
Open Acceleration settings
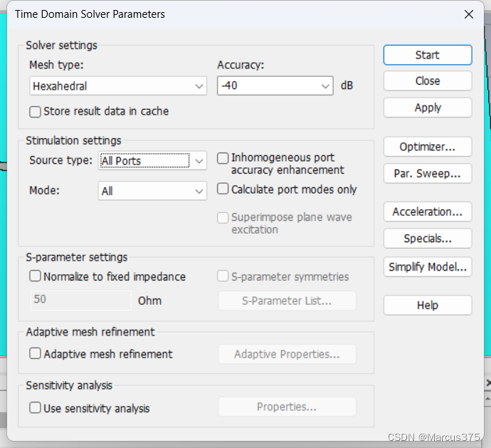pos(427,212)
